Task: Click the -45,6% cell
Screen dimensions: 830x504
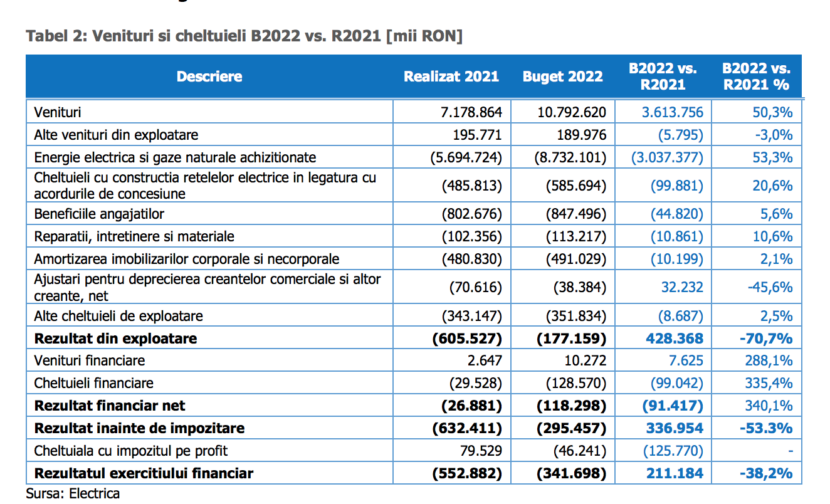Action: tap(770, 288)
